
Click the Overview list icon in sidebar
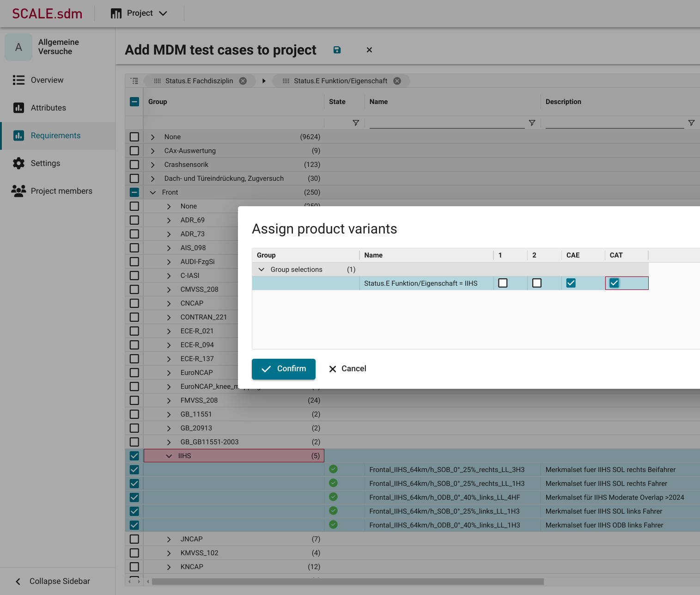18,80
